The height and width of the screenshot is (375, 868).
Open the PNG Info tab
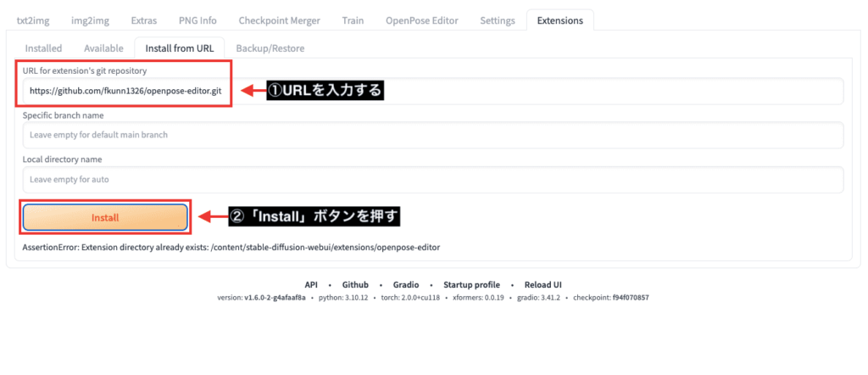tap(198, 20)
